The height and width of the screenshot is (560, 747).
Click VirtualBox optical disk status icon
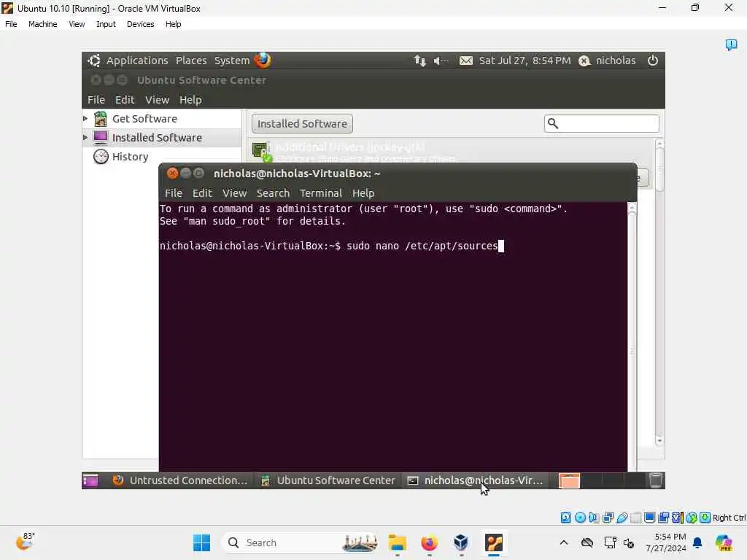(x=580, y=518)
